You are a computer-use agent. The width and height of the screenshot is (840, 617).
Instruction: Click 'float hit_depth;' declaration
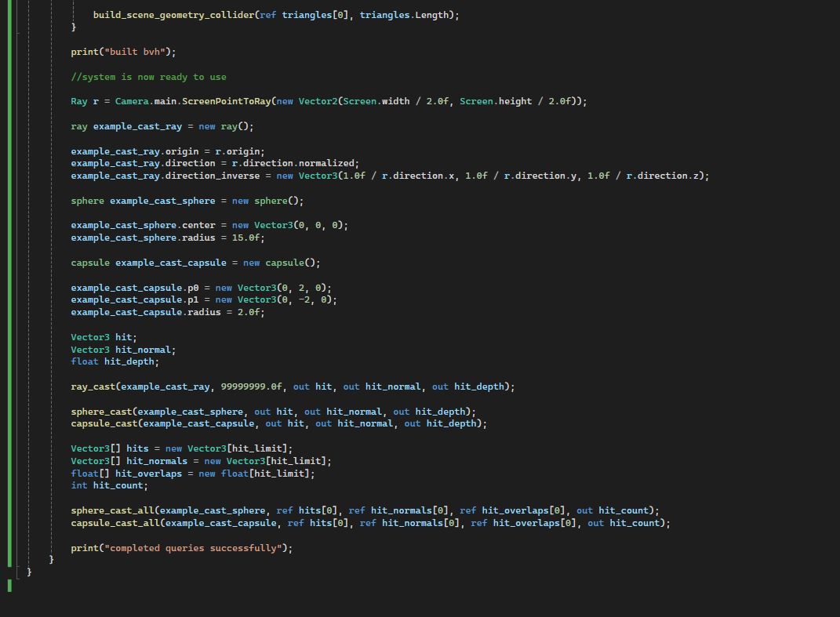point(115,362)
